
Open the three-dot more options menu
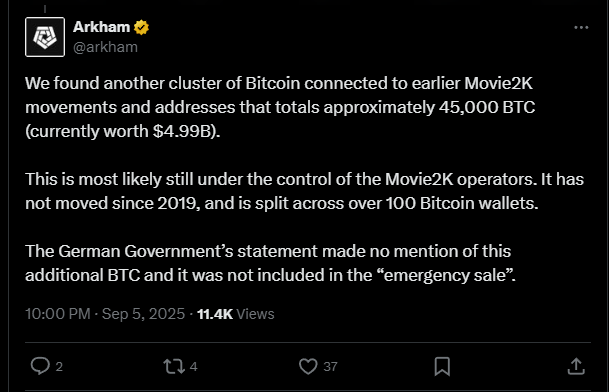click(581, 28)
